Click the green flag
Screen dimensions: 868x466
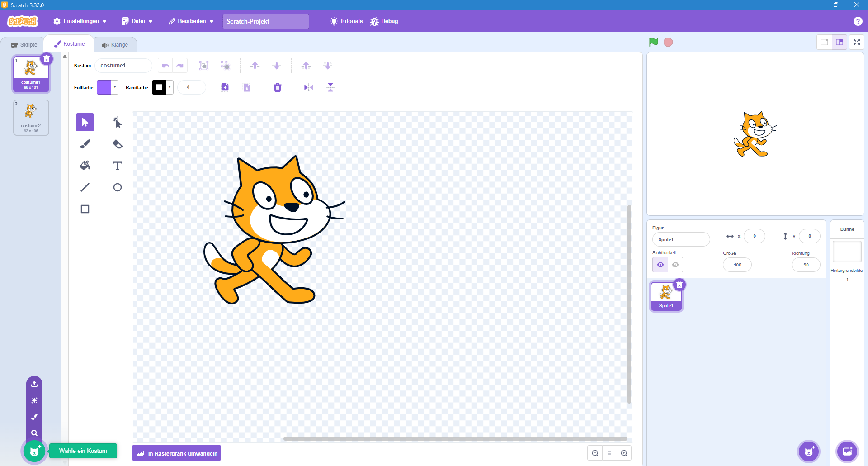coord(654,42)
